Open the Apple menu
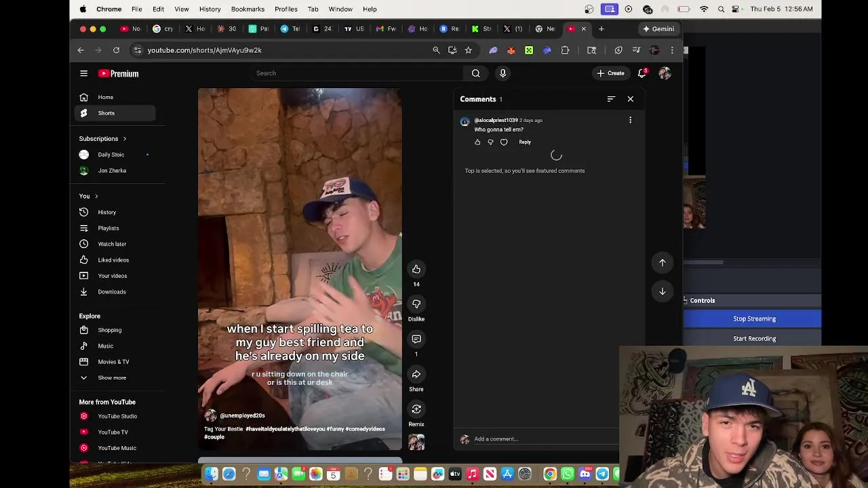Image resolution: width=868 pixels, height=488 pixels. click(83, 9)
